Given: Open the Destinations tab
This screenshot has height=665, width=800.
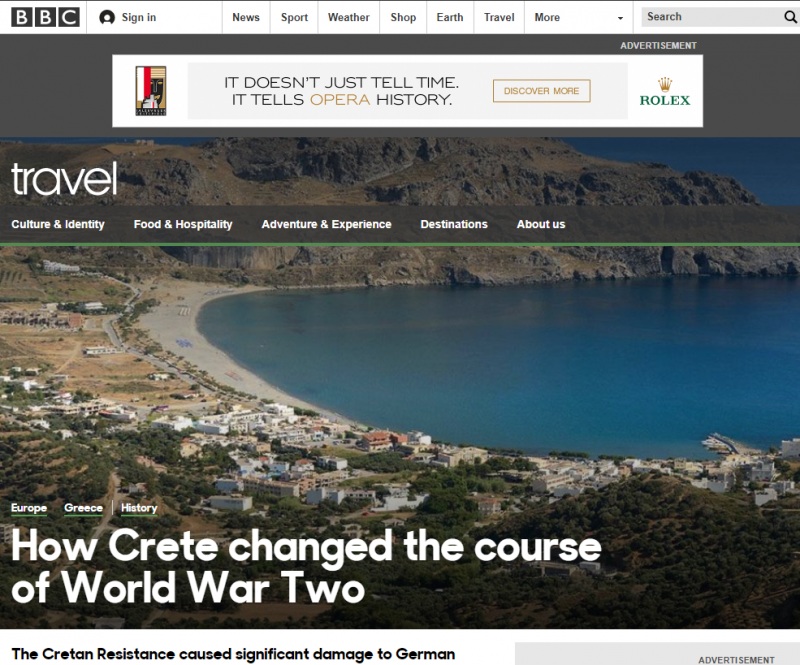Looking at the screenshot, I should [454, 224].
